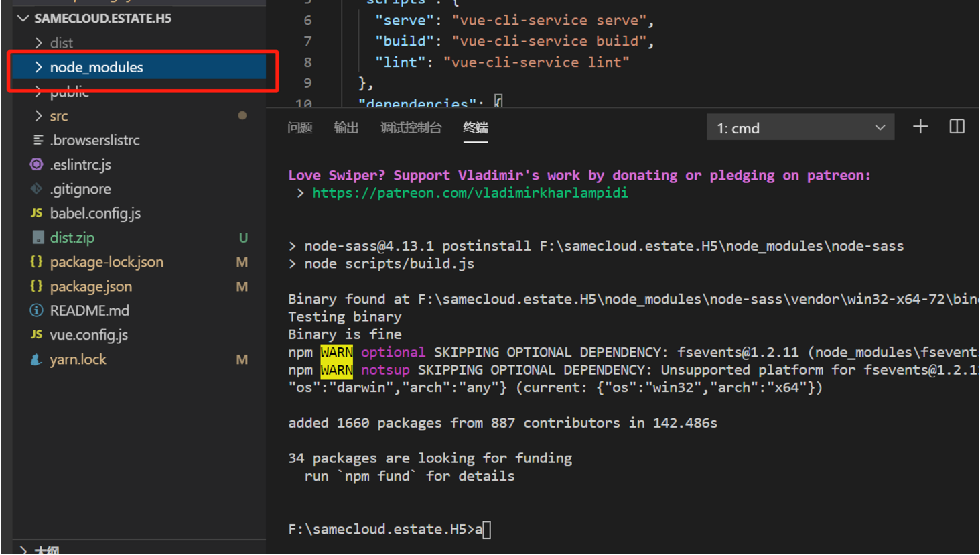Expand the src folder chevron
The image size is (980, 555).
click(38, 116)
